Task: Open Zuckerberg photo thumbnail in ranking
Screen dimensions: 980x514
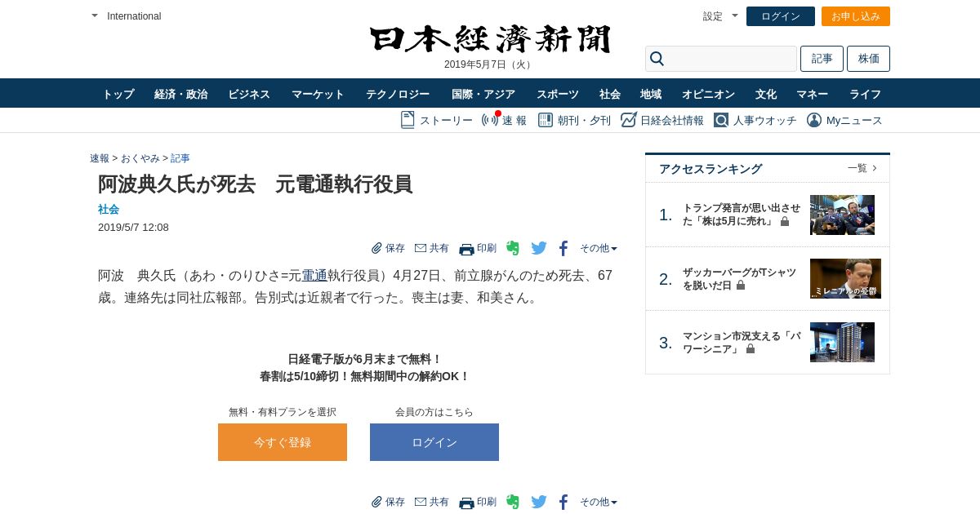Action: [x=845, y=278]
